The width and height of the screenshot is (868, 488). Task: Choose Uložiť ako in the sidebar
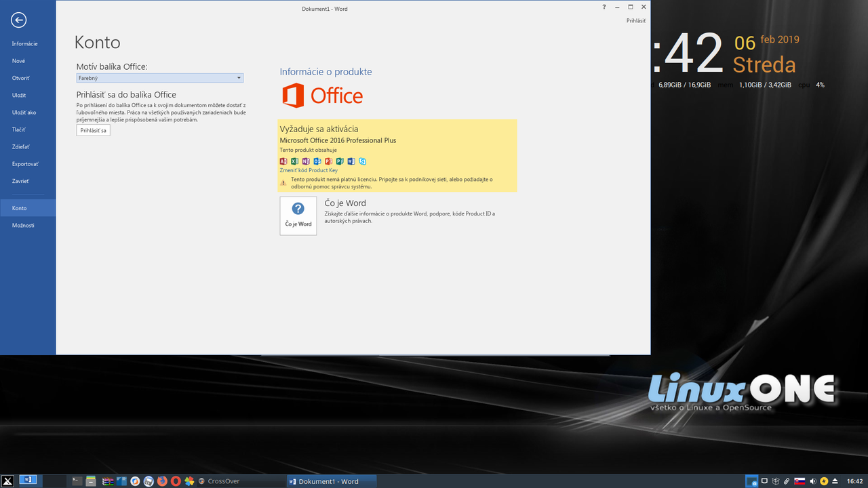point(28,113)
